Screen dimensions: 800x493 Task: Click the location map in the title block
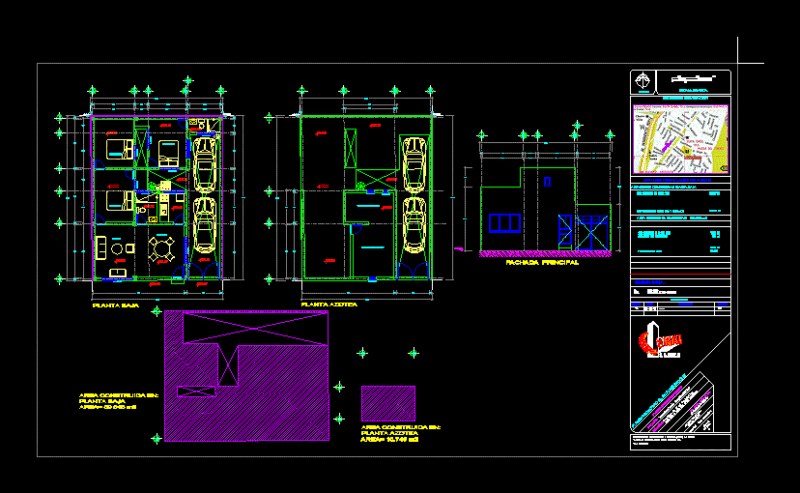[680, 139]
